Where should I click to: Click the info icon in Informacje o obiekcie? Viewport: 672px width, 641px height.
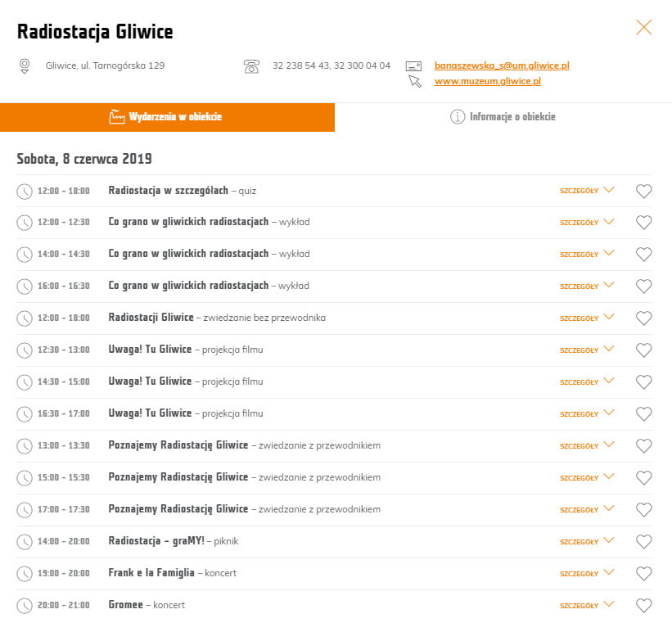(x=458, y=117)
